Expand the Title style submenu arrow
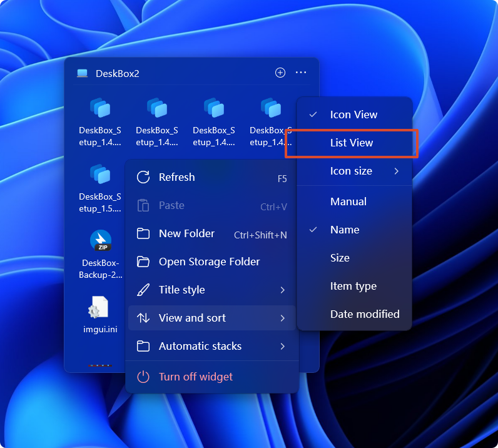This screenshot has height=448, width=498. pyautogui.click(x=282, y=290)
